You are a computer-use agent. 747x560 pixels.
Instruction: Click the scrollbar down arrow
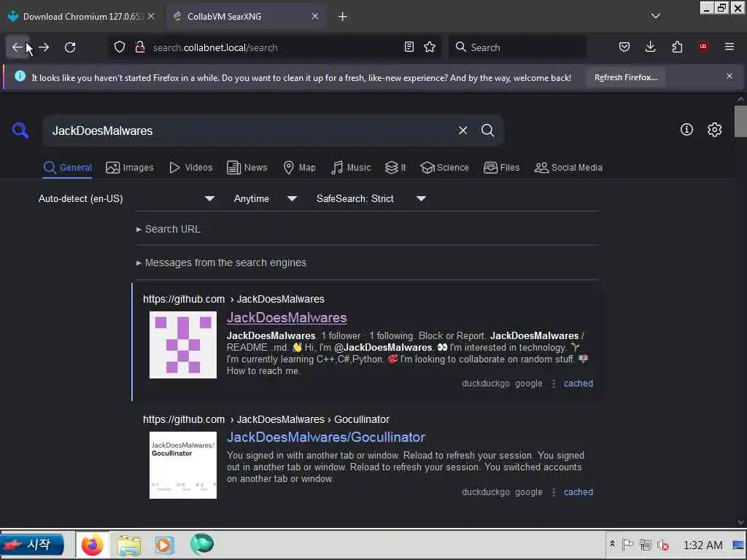(740, 521)
